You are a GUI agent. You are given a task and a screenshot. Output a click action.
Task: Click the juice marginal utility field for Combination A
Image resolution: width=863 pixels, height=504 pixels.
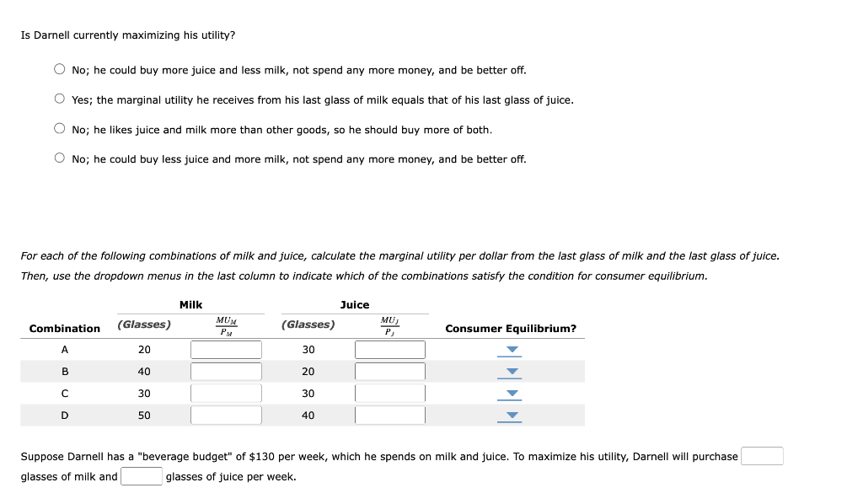(389, 349)
